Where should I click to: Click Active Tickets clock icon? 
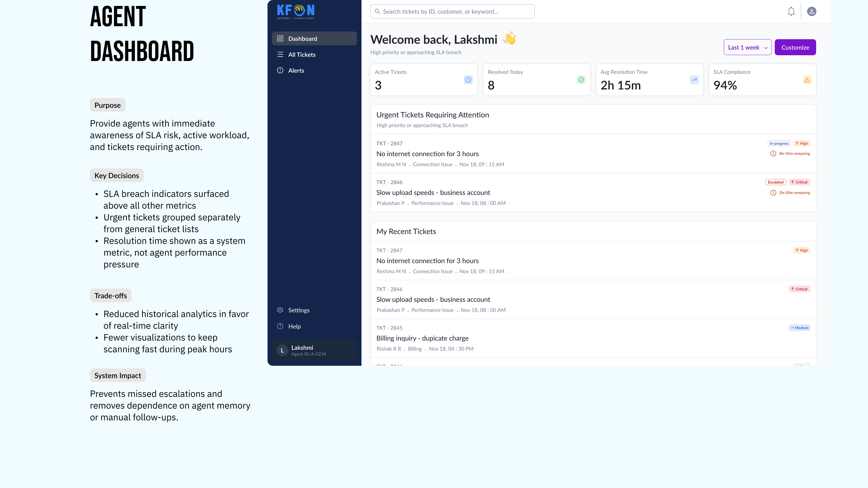[468, 80]
